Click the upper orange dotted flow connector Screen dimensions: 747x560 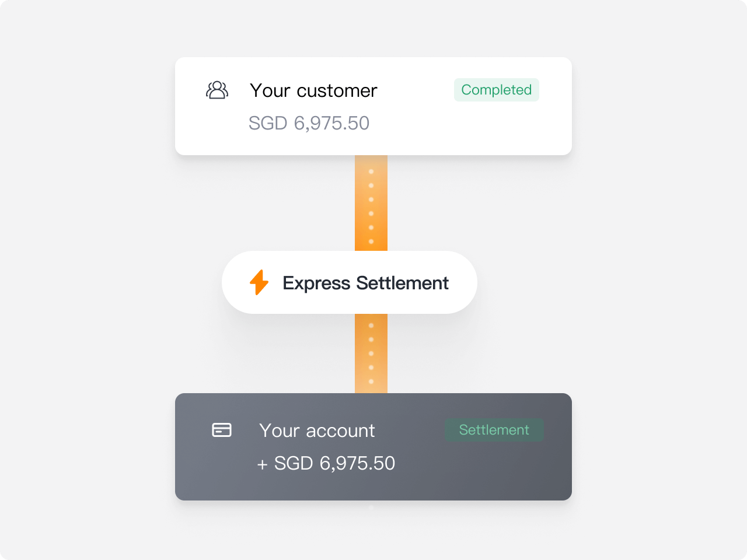pyautogui.click(x=371, y=203)
